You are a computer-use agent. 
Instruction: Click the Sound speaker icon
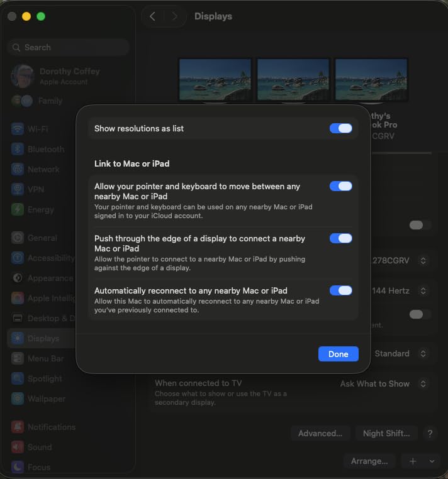point(18,447)
